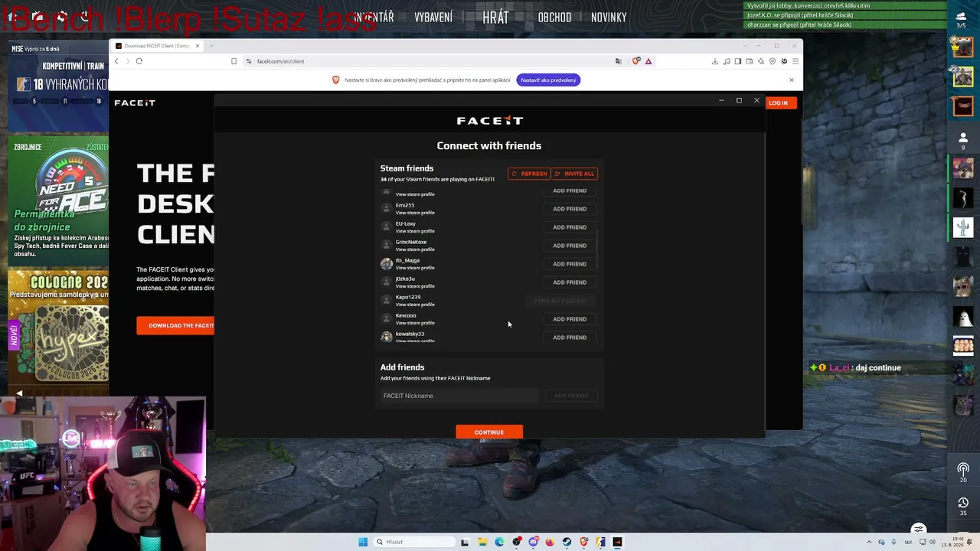Image resolution: width=980 pixels, height=551 pixels.
Task: Open the game settings sliders icon
Action: click(919, 530)
